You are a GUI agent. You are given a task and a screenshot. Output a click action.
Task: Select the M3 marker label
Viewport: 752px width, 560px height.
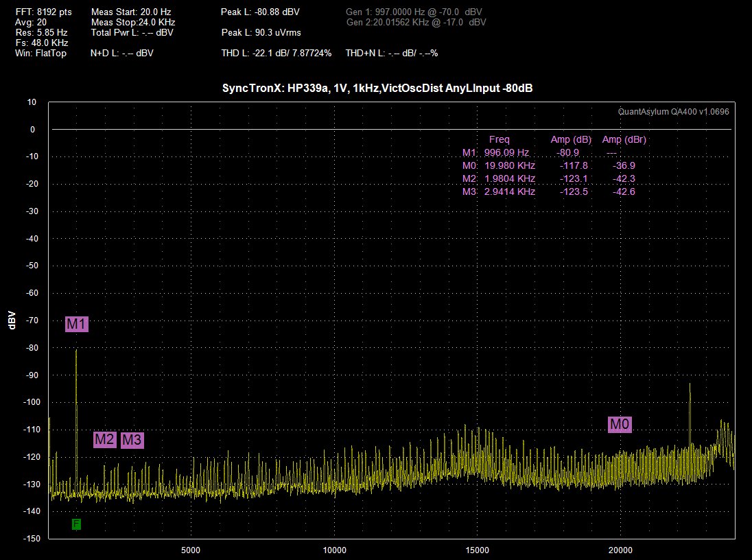[x=132, y=439]
